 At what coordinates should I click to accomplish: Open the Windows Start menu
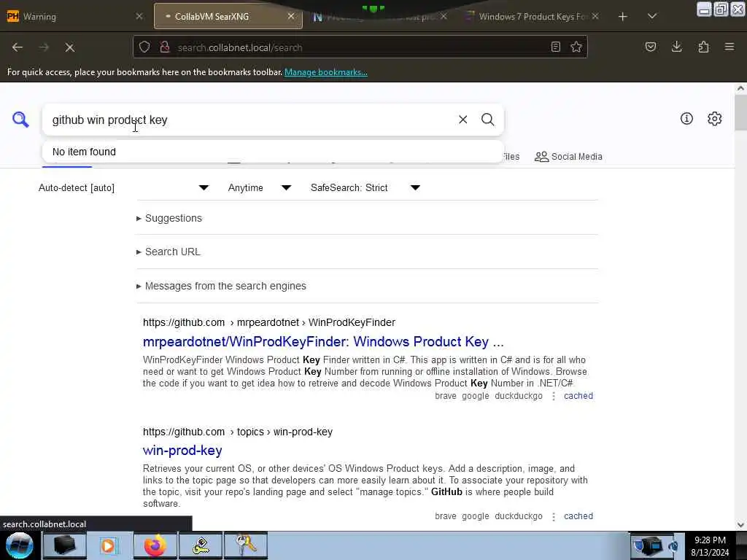(19, 545)
